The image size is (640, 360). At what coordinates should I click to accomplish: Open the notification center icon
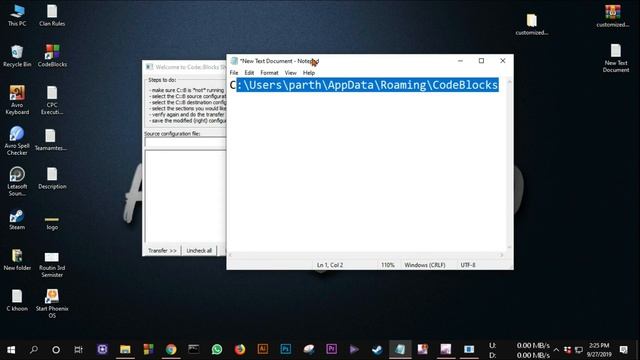pos(623,350)
